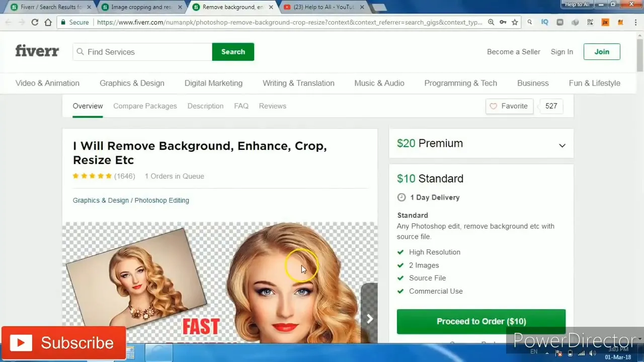Image resolution: width=644 pixels, height=362 pixels.
Task: Close the Fiverr Search Results tab
Action: click(x=89, y=7)
